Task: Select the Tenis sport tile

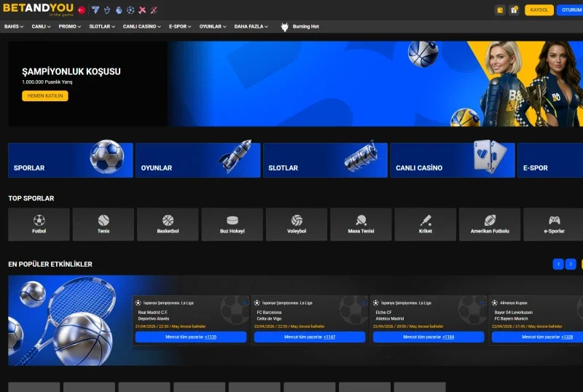Action: tap(103, 224)
